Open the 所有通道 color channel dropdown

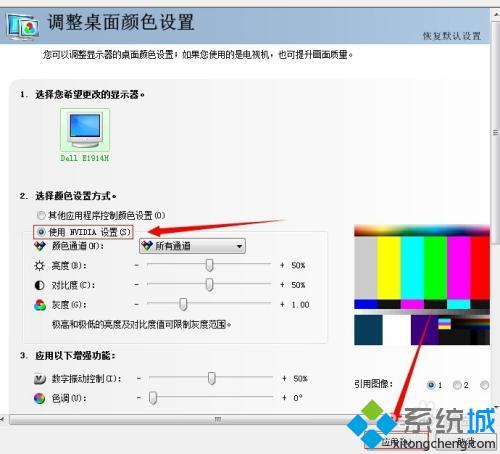pos(192,246)
